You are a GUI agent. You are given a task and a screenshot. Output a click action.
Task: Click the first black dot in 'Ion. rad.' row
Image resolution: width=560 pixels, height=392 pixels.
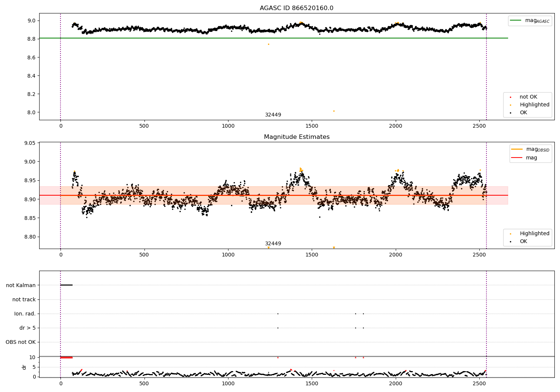[x=278, y=314]
